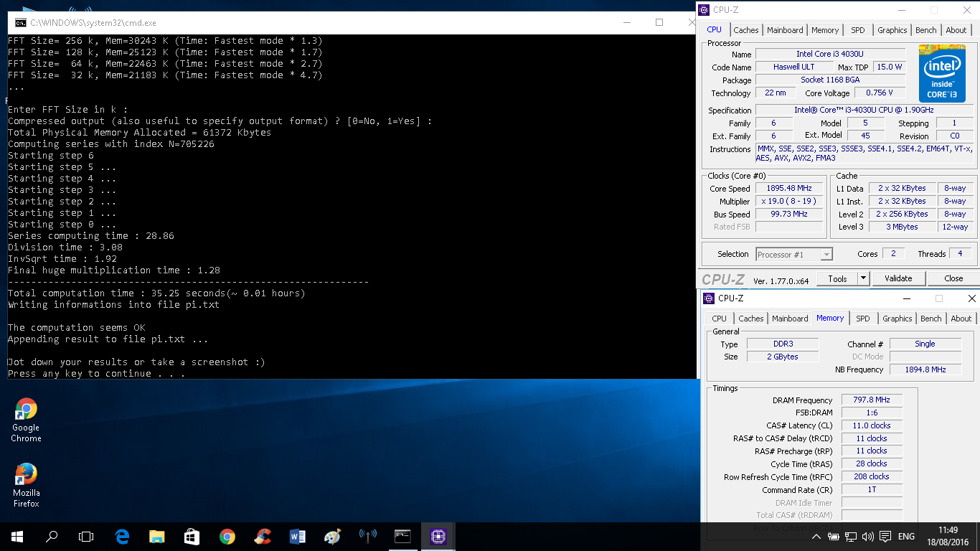Click Total computation time line in cmd
This screenshot has width=980, height=551.
[156, 293]
